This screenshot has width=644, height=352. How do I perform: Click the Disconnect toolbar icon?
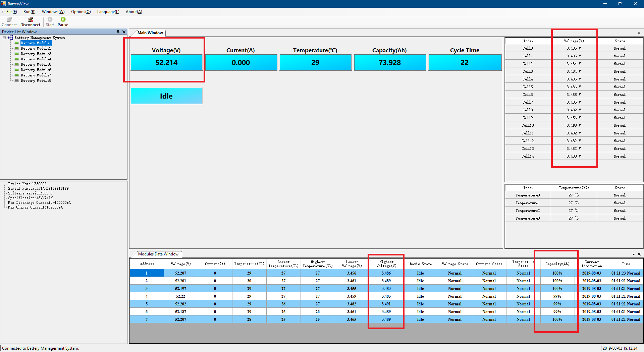click(30, 20)
